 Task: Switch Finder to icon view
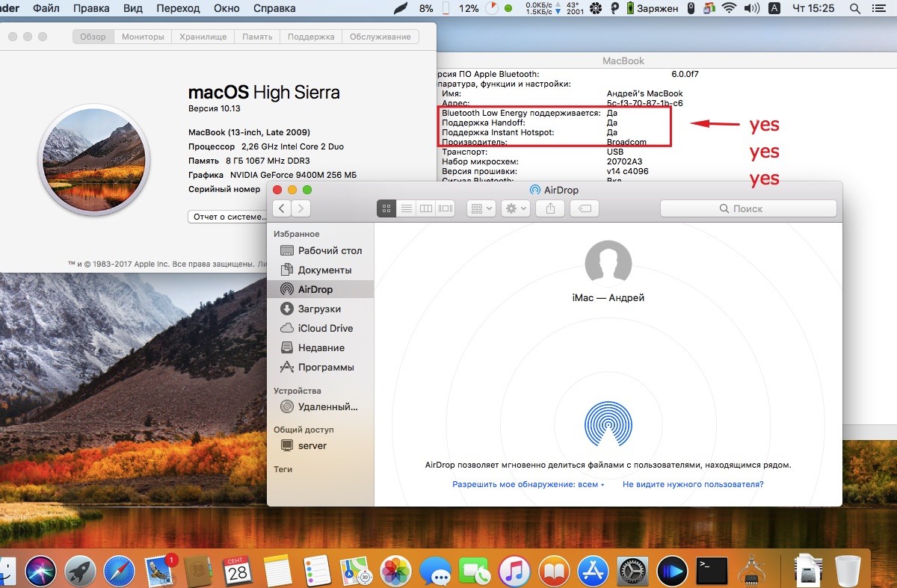click(386, 208)
